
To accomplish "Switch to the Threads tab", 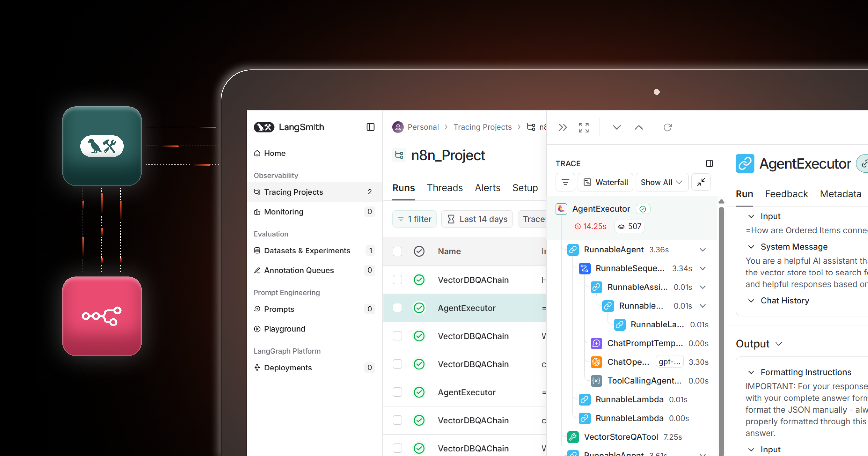I will coord(445,188).
